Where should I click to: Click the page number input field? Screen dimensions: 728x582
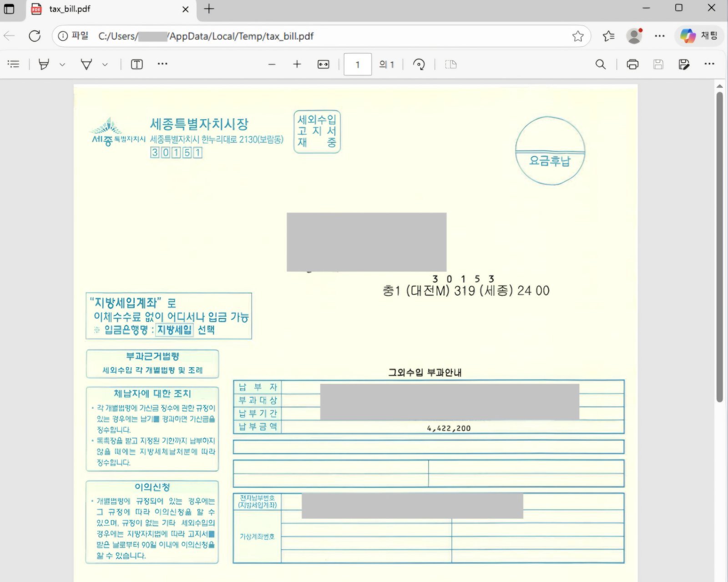coord(357,64)
